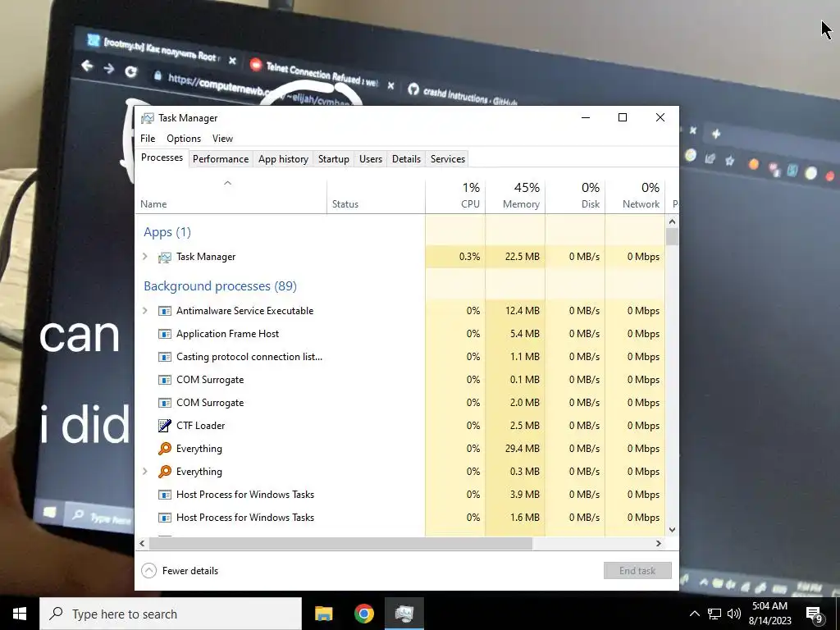Click Task Manager taskbar icon
The image size is (840, 630).
(404, 614)
